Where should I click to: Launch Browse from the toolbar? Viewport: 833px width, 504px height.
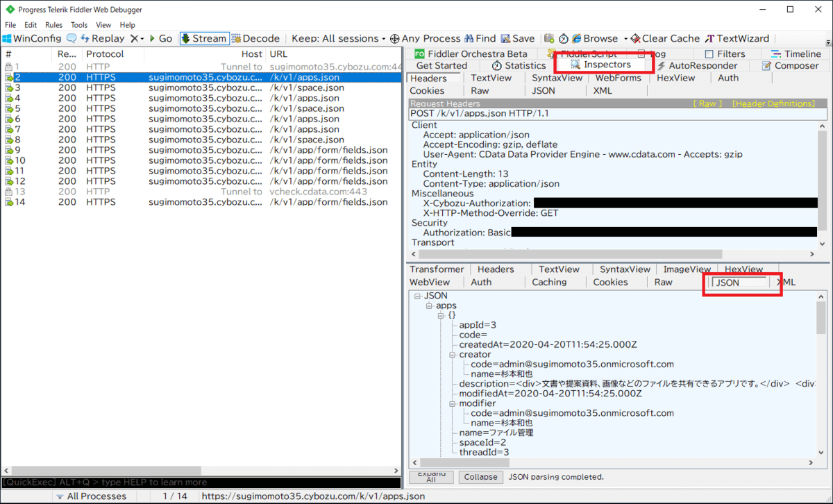point(595,39)
